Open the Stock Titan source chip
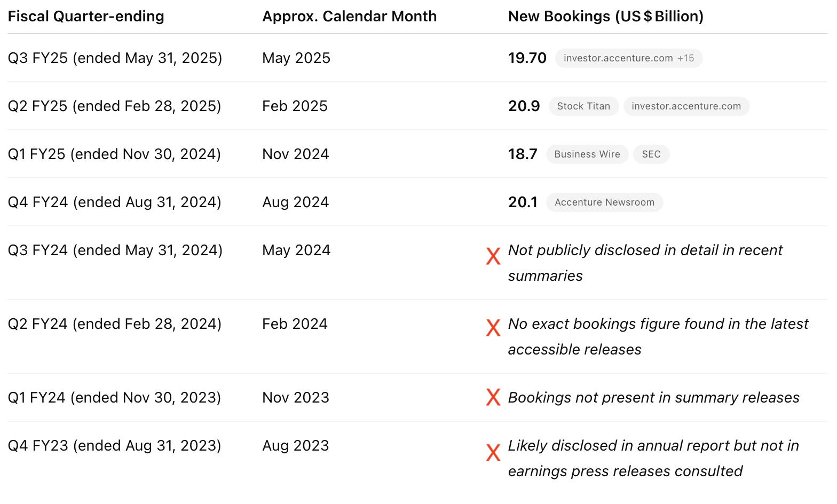This screenshot has width=837, height=504. click(583, 106)
